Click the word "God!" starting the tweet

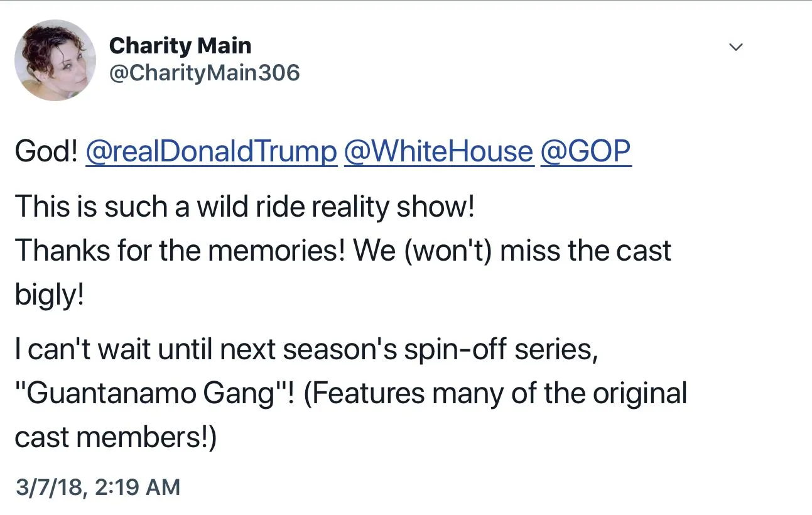tap(46, 151)
